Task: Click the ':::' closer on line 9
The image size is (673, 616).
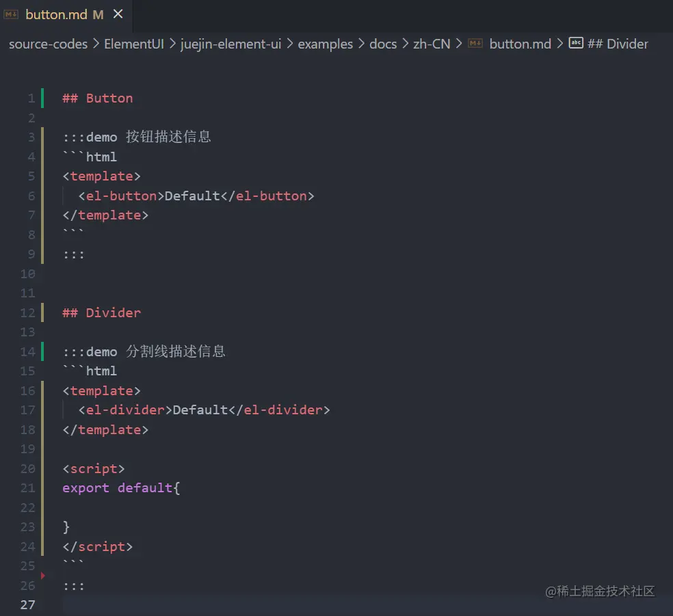Action: click(74, 254)
